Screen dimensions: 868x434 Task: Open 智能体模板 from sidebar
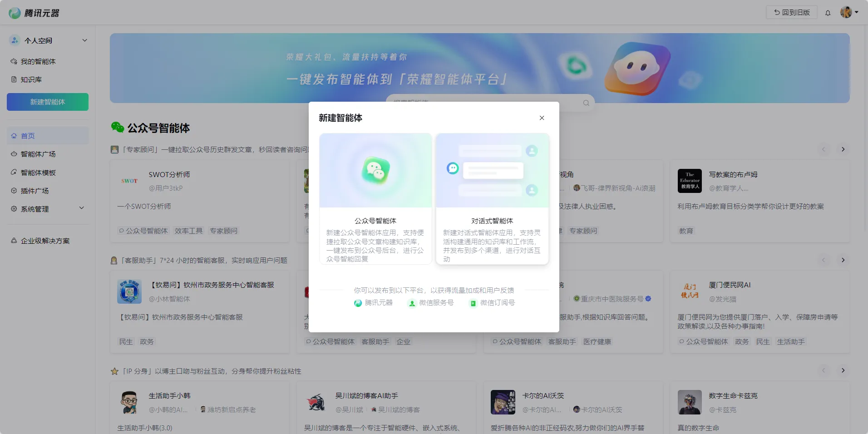pos(38,173)
